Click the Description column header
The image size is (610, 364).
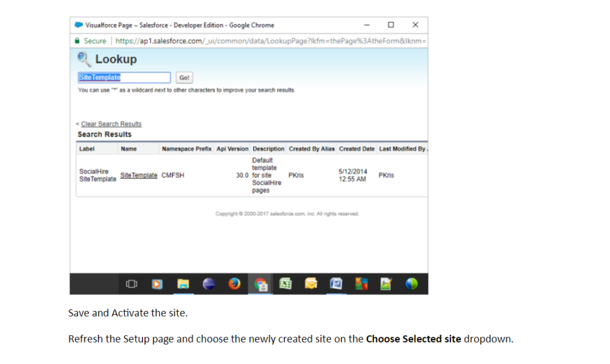coord(269,149)
